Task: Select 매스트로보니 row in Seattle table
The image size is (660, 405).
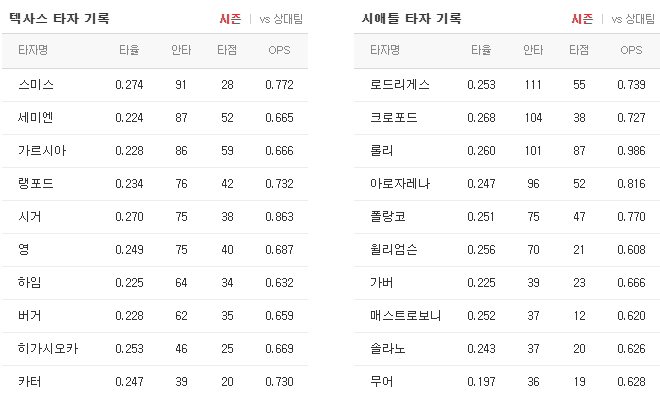Action: [x=405, y=315]
